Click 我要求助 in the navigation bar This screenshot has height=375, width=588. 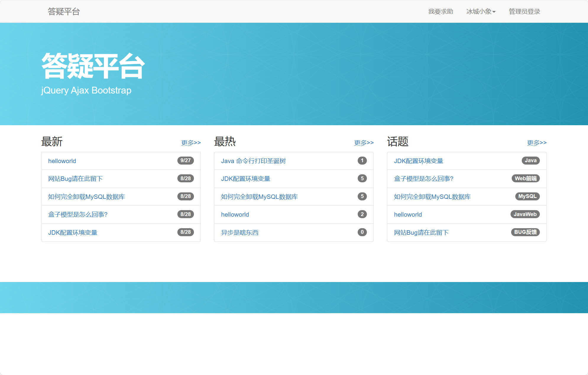(441, 12)
